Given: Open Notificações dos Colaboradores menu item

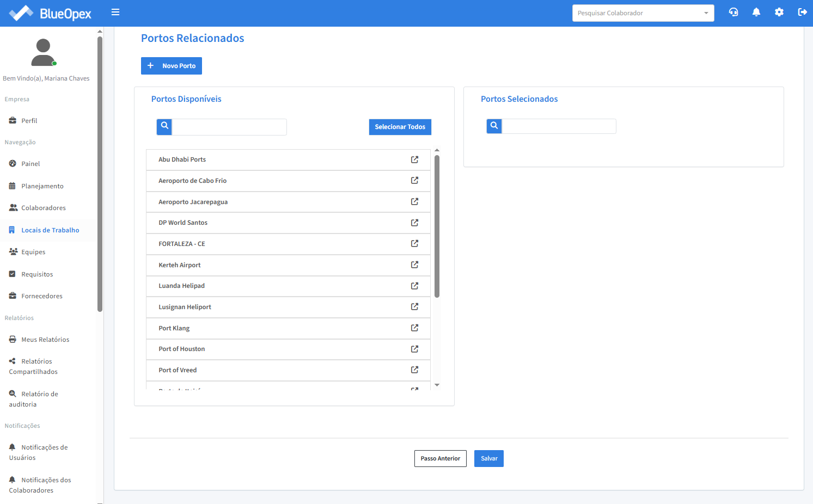Looking at the screenshot, I should [40, 485].
